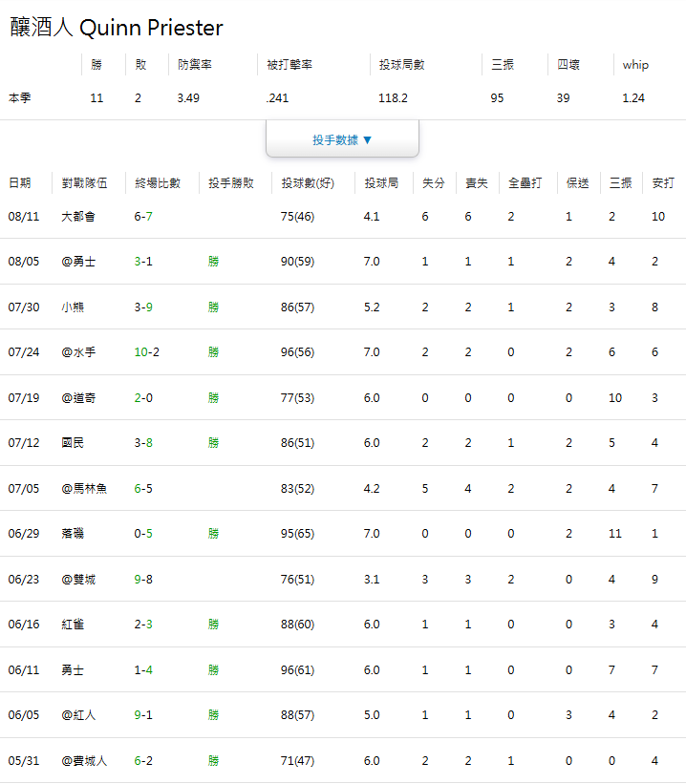The image size is (686, 784).
Task: Click opponent 紅雀 in the 06/16 row
Action: click(73, 624)
